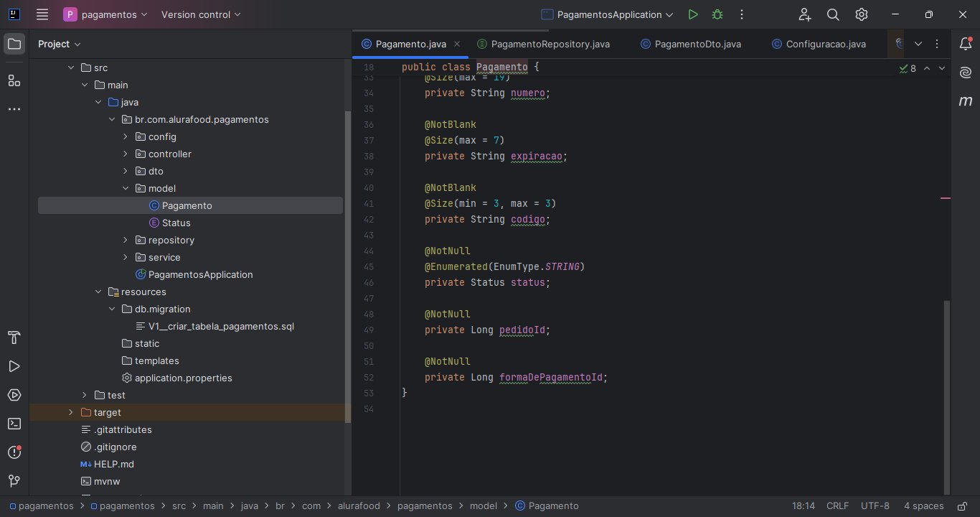Show hidden editor tabs dropdown chevron

pos(918,44)
